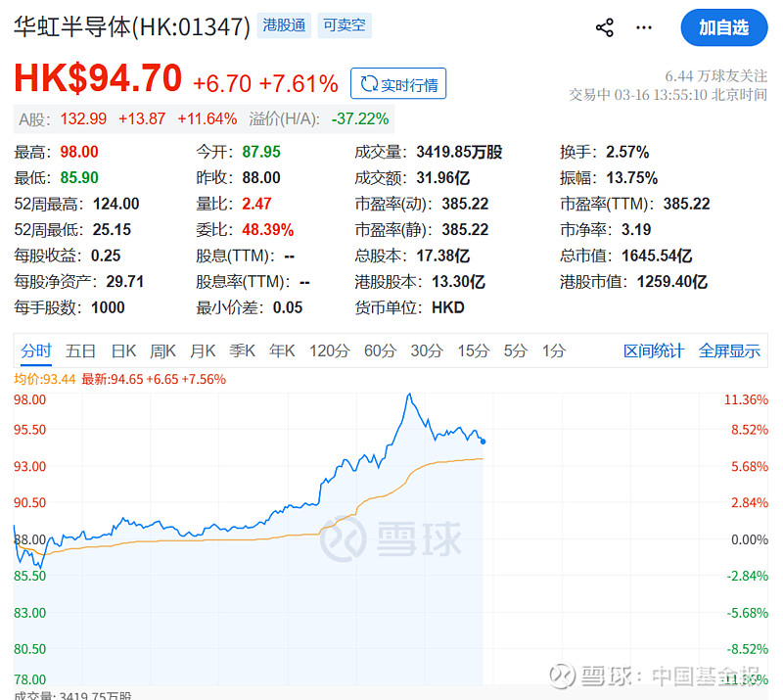Click the 港股通 badge
783x700 pixels.
[x=284, y=26]
